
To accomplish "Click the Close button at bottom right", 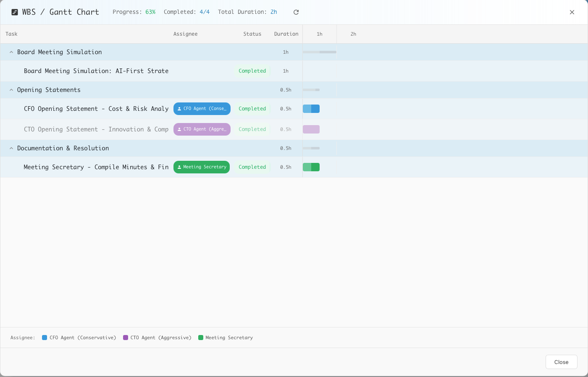I will click(x=561, y=362).
